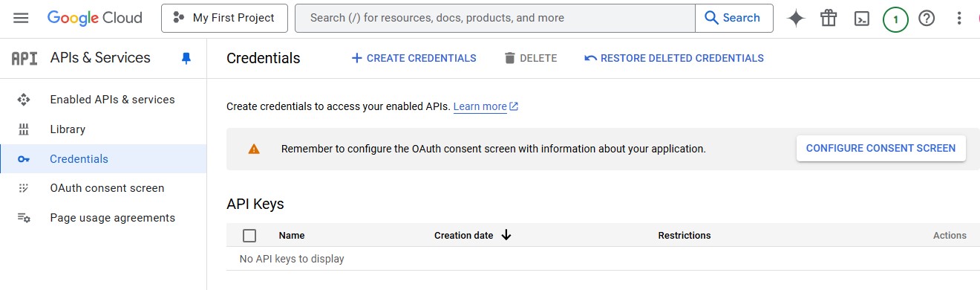Open the help question mark icon
Viewport: 980px width, 290px height.
pyautogui.click(x=927, y=19)
